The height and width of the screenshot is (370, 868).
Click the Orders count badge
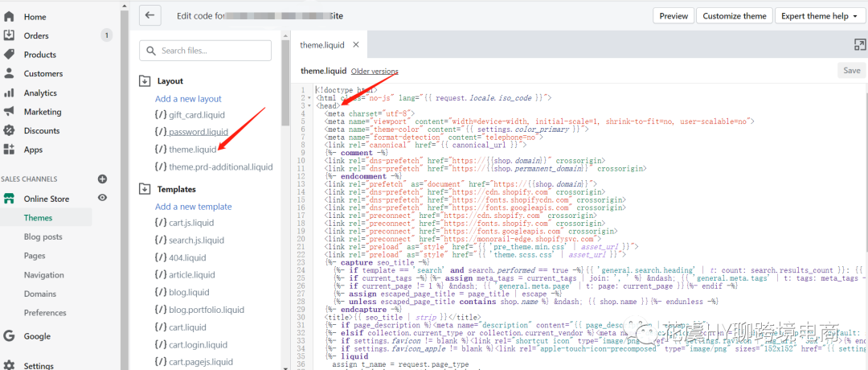point(107,35)
